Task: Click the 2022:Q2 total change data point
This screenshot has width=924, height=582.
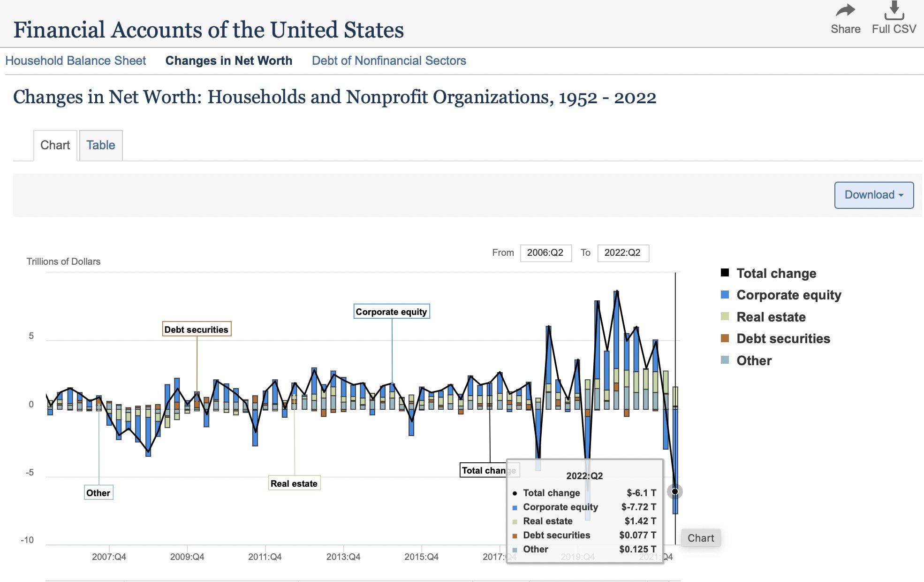Action: [x=674, y=491]
